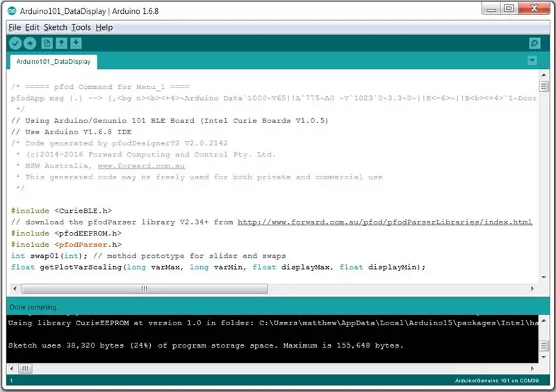Click the 'int swap01(int);' prototype line
The height and width of the screenshot is (392, 556).
148,256
